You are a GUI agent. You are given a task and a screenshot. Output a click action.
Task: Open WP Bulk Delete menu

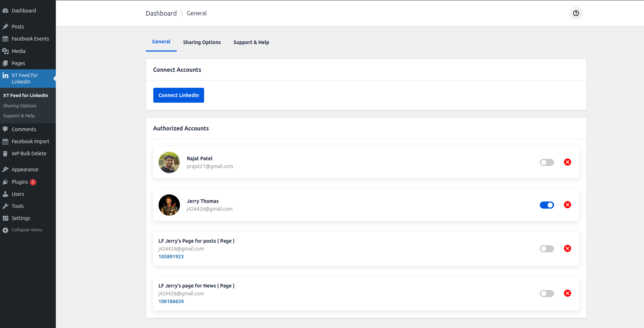[29, 154]
